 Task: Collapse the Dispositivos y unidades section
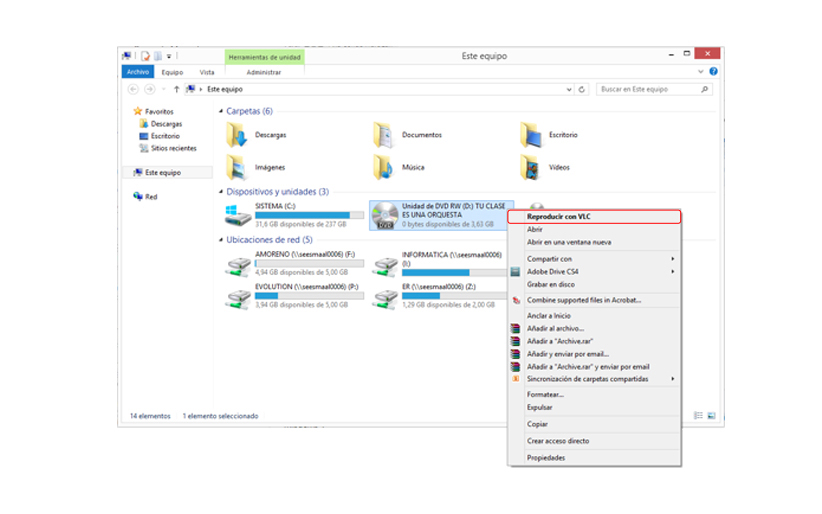[221, 191]
